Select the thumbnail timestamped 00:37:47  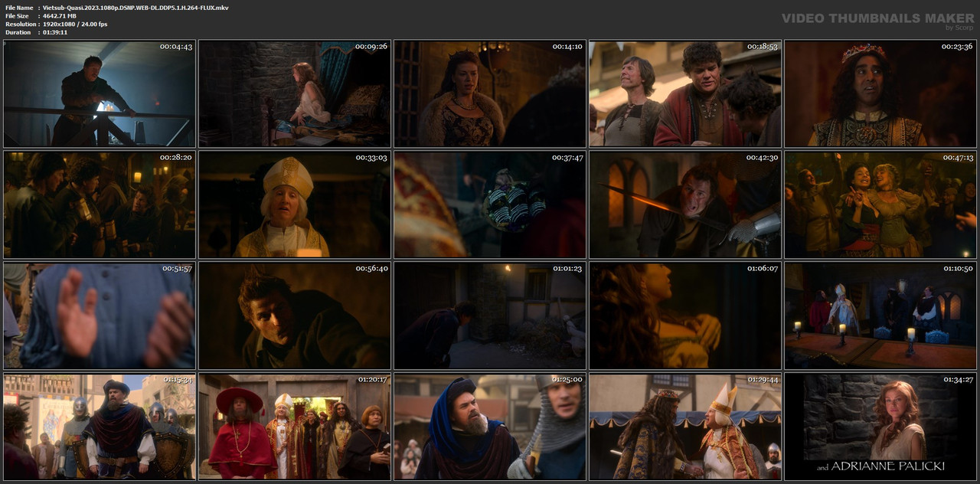(490, 204)
